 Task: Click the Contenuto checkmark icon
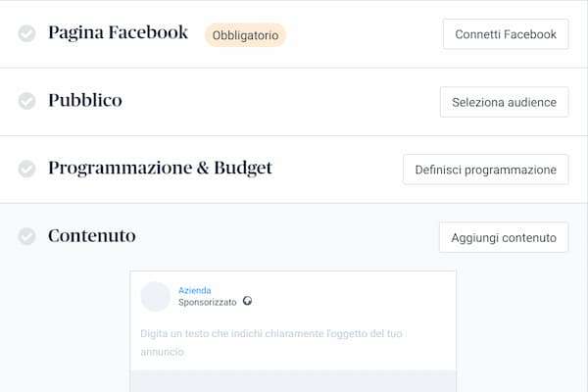[27, 236]
